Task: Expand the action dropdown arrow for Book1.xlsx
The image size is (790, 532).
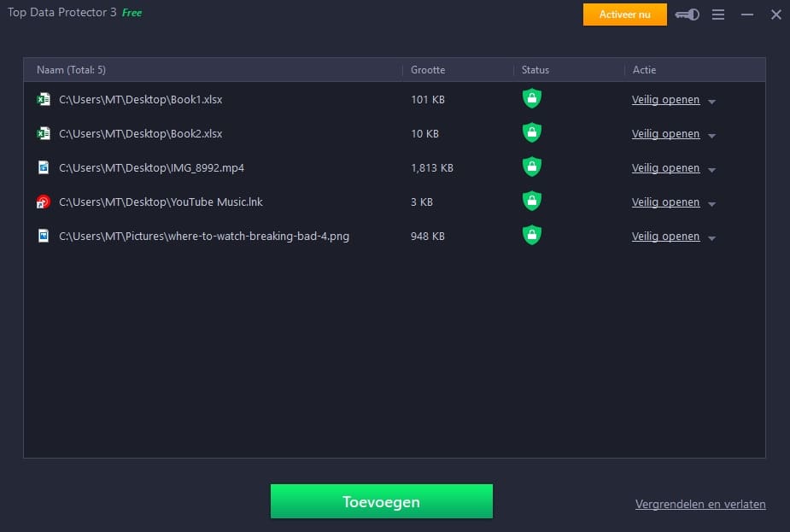Action: tap(711, 102)
